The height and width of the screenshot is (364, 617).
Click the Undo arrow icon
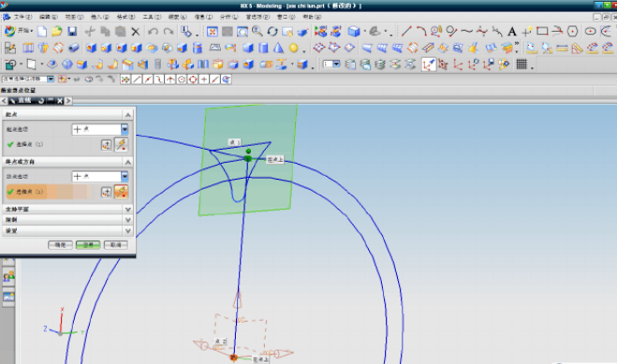tap(153, 32)
